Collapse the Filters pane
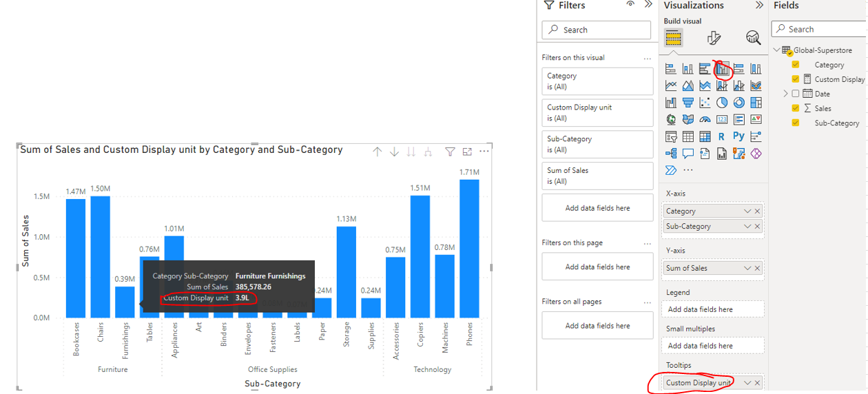 (x=648, y=5)
